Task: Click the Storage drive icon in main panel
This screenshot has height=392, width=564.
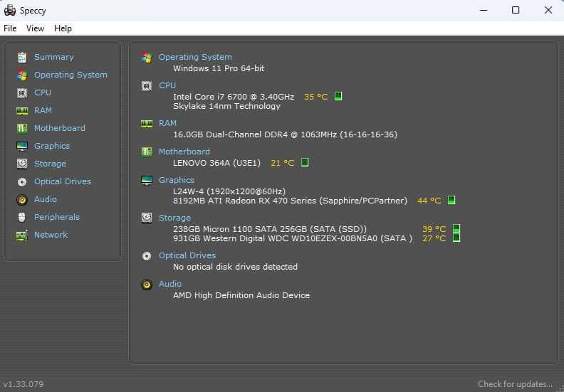Action: pyautogui.click(x=147, y=218)
